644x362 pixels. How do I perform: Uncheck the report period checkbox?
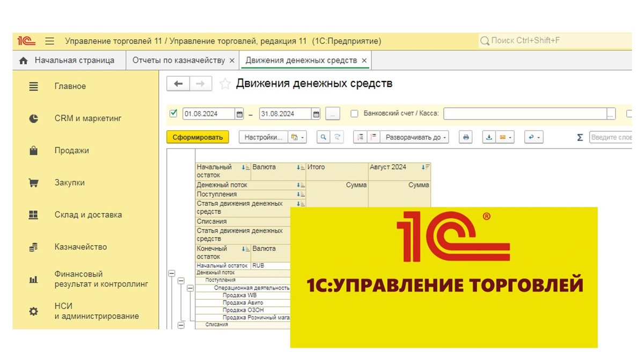173,113
